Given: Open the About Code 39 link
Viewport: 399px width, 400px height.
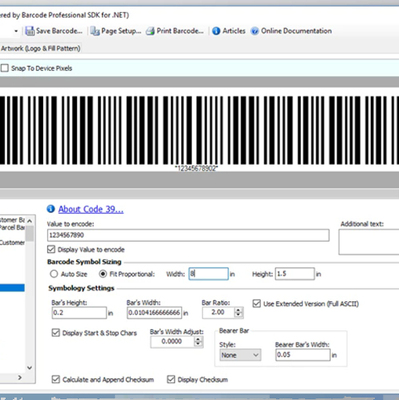Looking at the screenshot, I should click(x=91, y=209).
